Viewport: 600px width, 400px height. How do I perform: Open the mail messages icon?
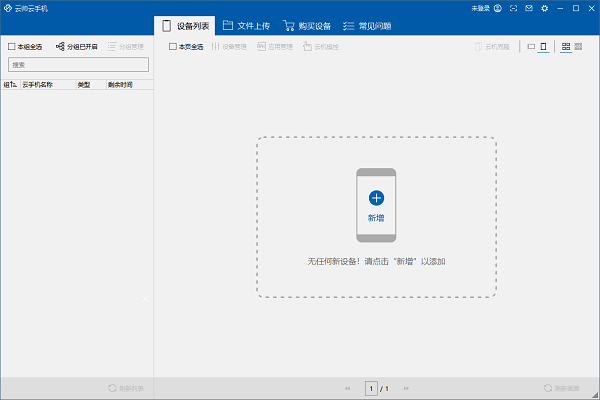coord(529,8)
